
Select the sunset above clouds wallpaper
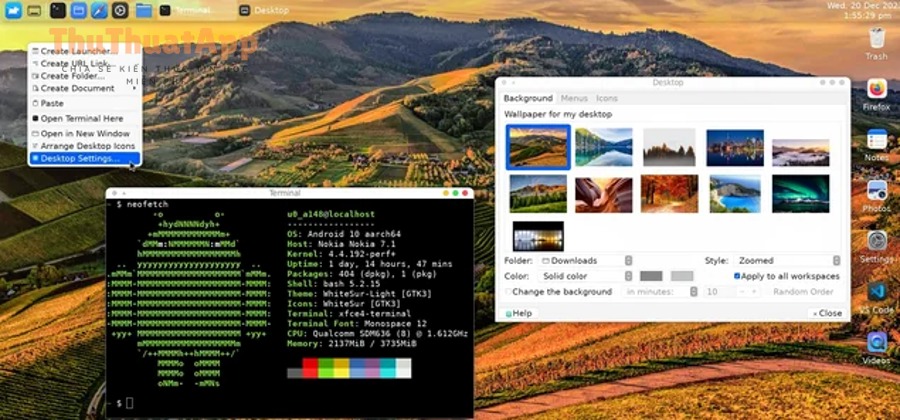pos(801,152)
